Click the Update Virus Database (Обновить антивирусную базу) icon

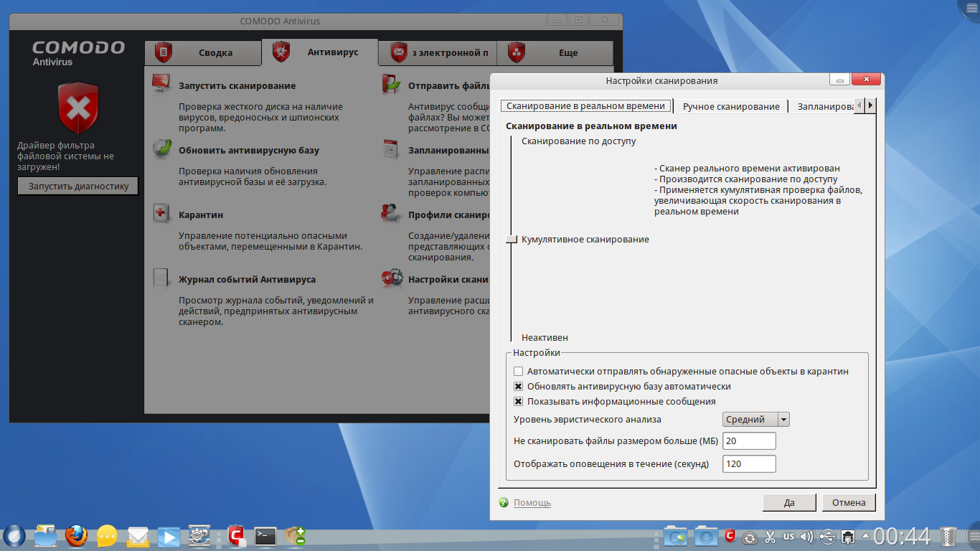coord(161,149)
